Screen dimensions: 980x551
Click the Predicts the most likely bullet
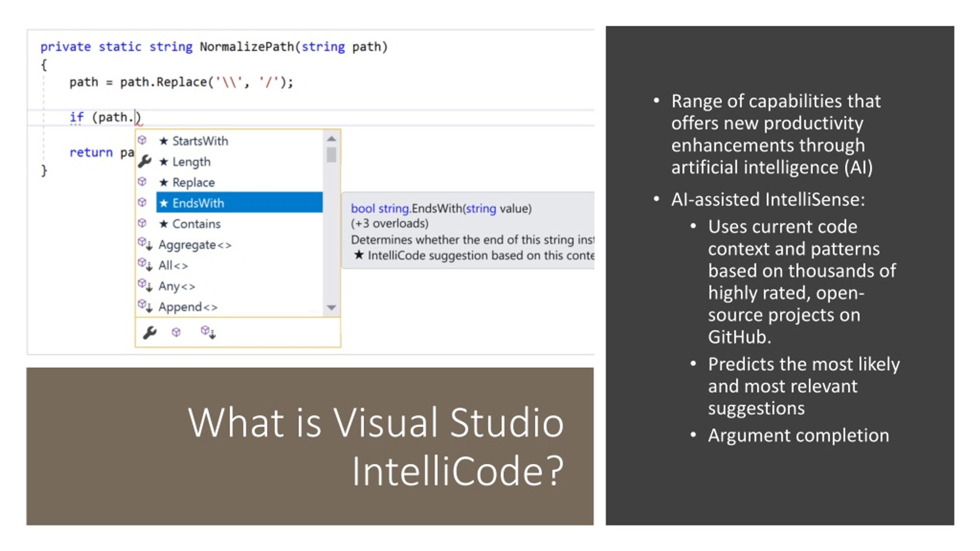click(x=804, y=386)
